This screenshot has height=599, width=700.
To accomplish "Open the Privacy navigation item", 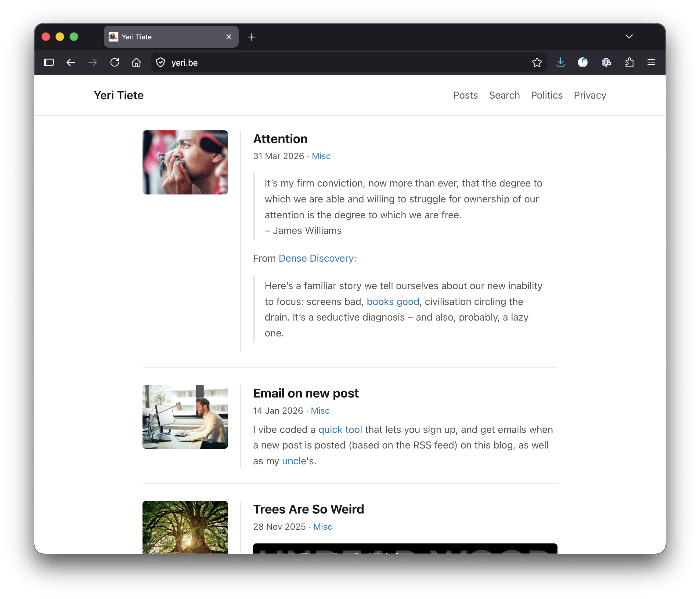I will tap(590, 95).
